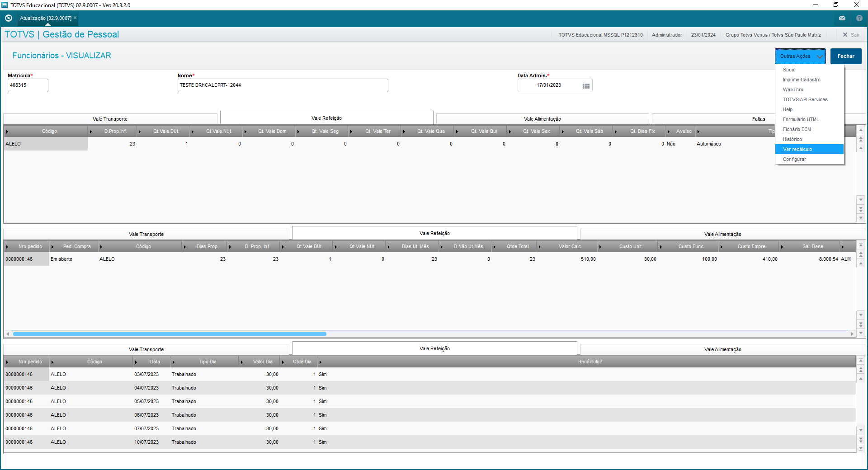Click Ver recálculo menu item
The height and width of the screenshot is (470, 868).
pyautogui.click(x=809, y=149)
